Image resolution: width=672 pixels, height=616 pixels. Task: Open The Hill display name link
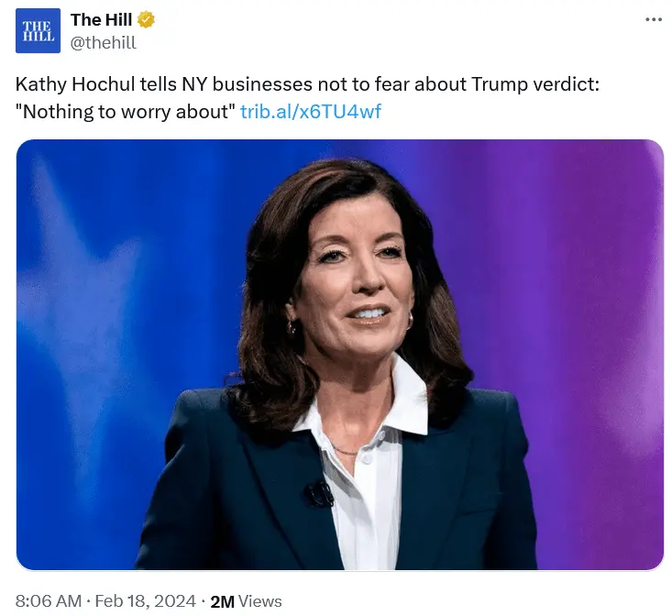[101, 20]
